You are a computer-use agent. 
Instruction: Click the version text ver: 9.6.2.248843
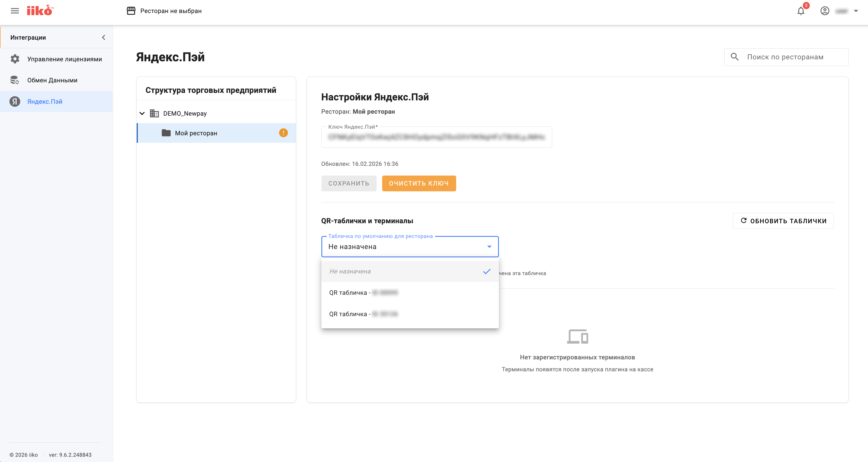point(70,455)
